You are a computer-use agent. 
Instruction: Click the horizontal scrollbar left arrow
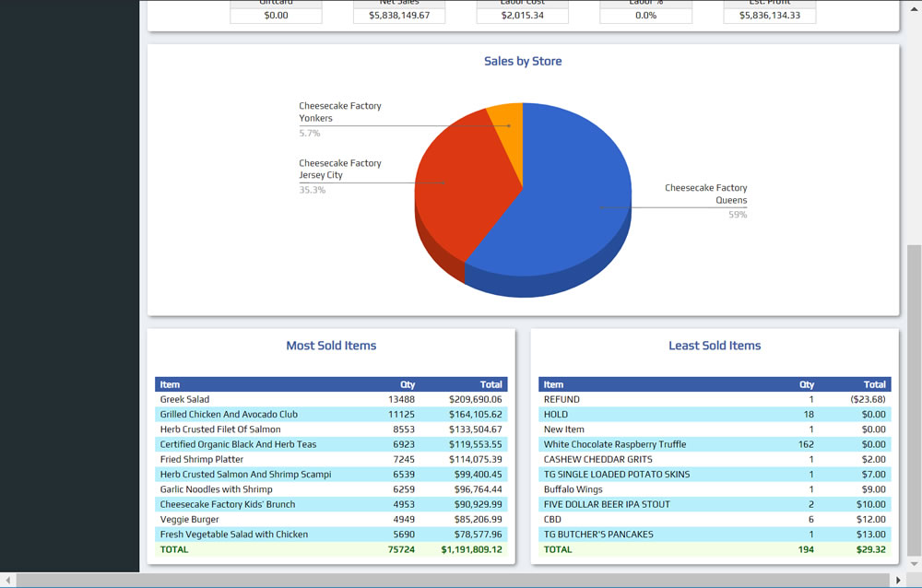7,580
